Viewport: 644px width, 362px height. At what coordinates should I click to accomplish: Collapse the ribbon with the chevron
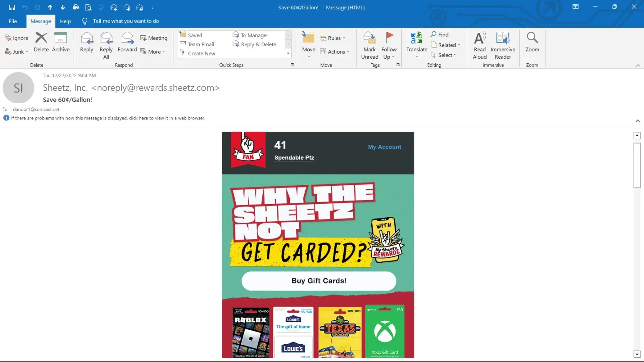tap(638, 66)
